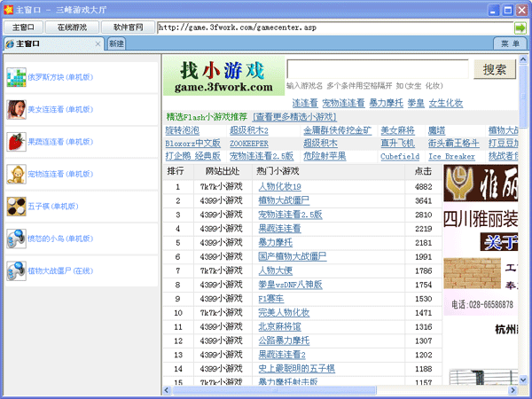Launch 美女连连看 from its portrait icon
Viewport: 532px width, 399px height.
[16, 110]
